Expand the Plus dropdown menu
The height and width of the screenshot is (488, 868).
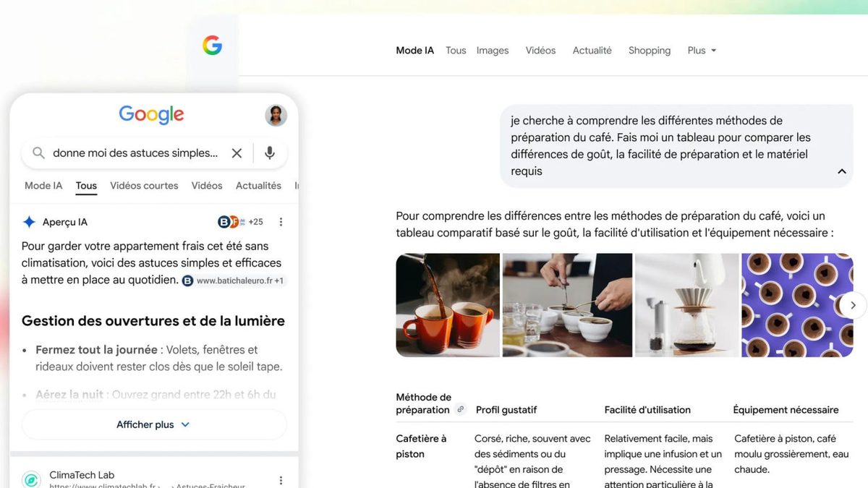[702, 51]
